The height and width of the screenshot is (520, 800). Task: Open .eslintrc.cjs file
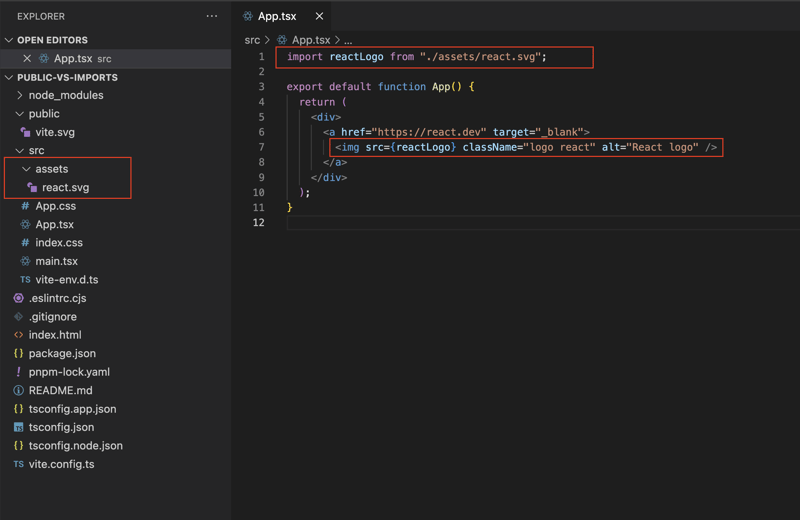tap(58, 298)
